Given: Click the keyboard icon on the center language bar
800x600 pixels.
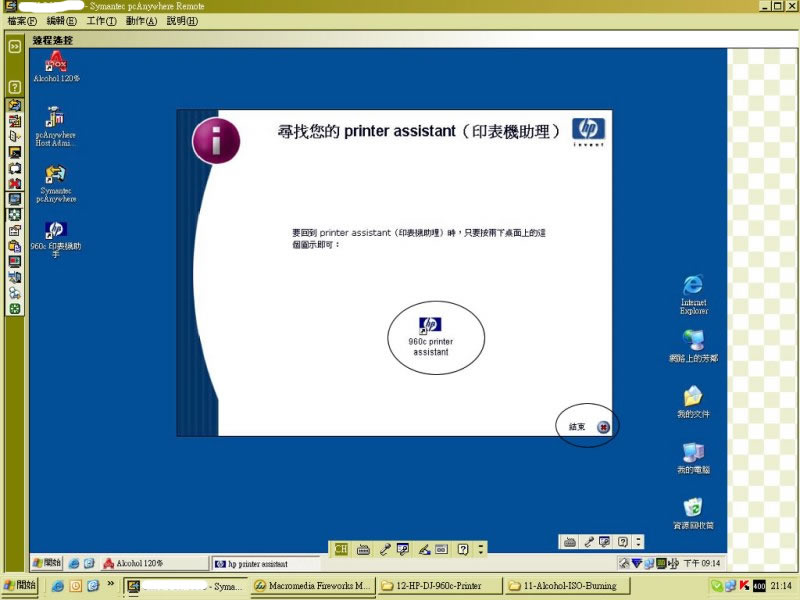Looking at the screenshot, I should pyautogui.click(x=363, y=549).
